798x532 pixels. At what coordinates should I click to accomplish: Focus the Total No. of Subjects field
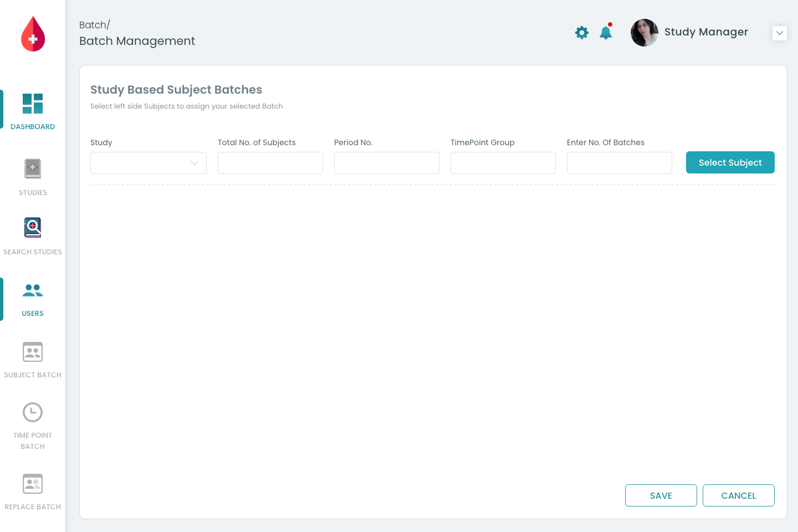tap(270, 163)
